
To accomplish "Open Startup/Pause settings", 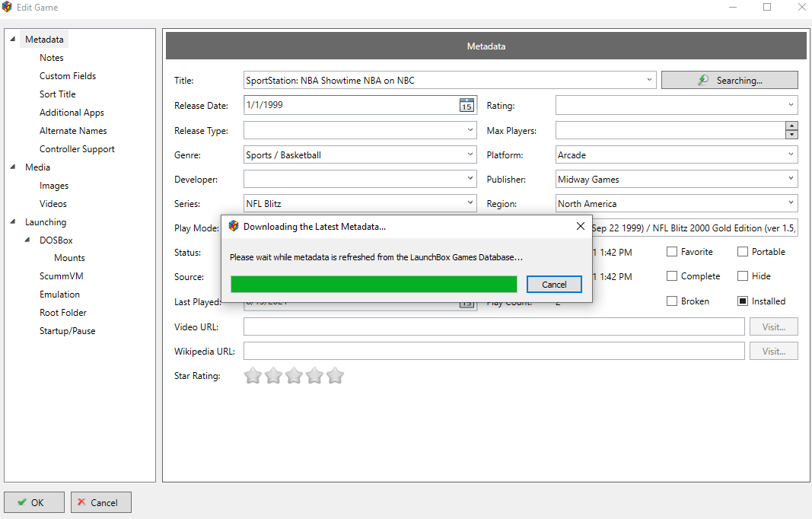I will [67, 331].
